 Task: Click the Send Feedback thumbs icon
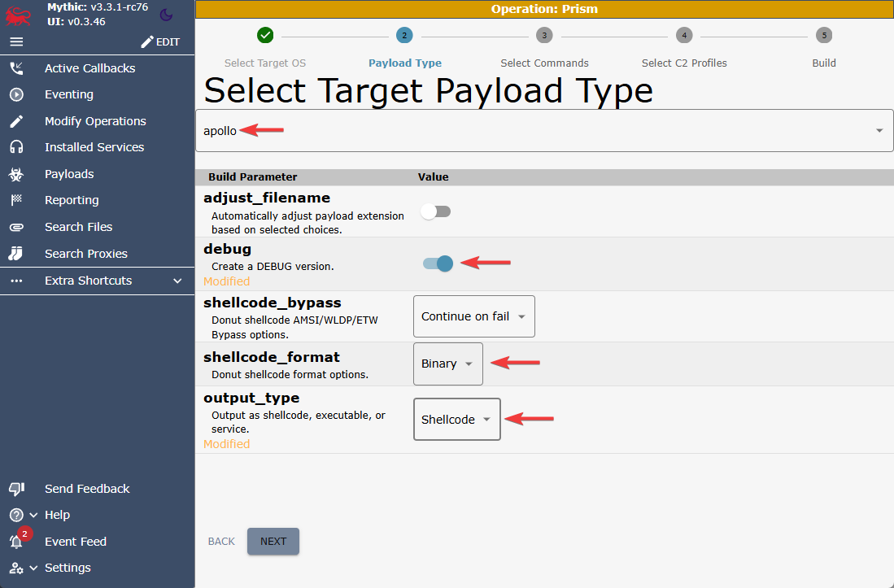(16, 489)
